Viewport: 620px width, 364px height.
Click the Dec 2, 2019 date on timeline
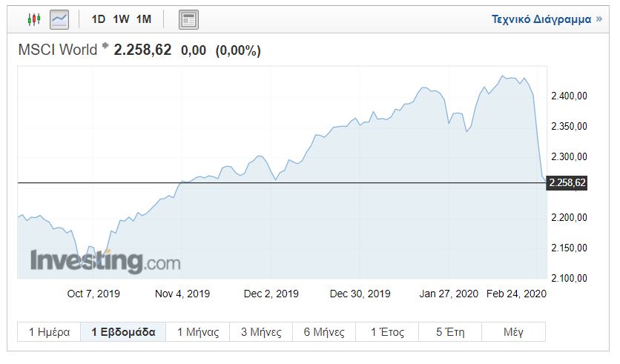(271, 294)
